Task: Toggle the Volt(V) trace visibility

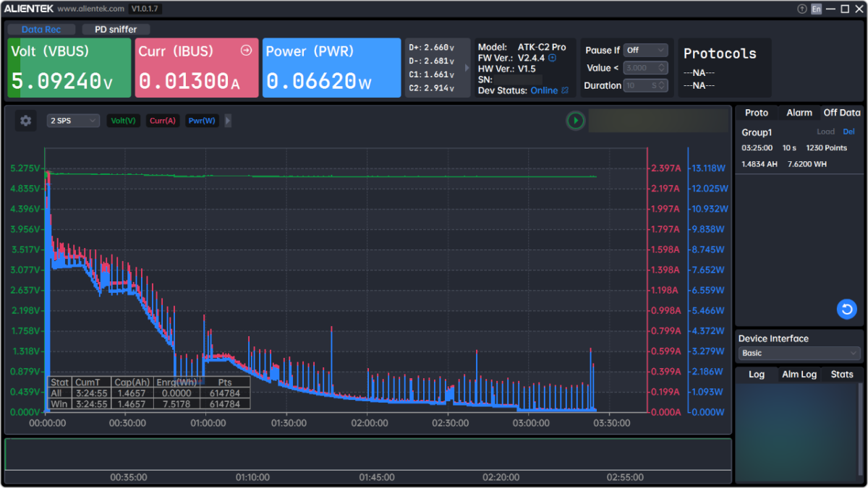Action: click(124, 121)
